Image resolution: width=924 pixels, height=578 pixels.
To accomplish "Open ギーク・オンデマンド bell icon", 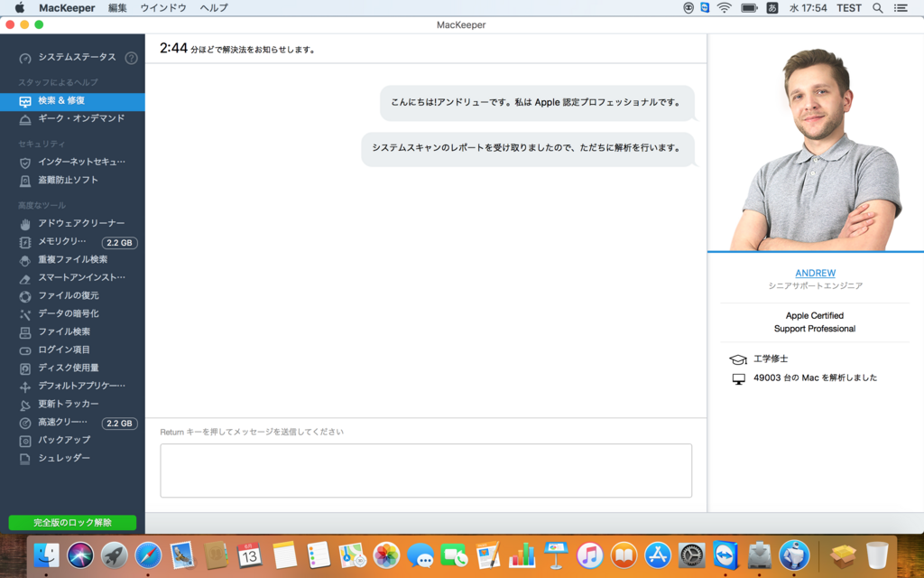I will click(24, 120).
